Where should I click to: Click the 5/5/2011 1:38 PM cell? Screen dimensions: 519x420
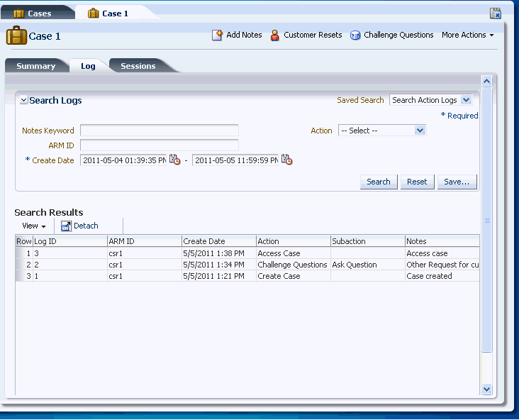(219, 253)
